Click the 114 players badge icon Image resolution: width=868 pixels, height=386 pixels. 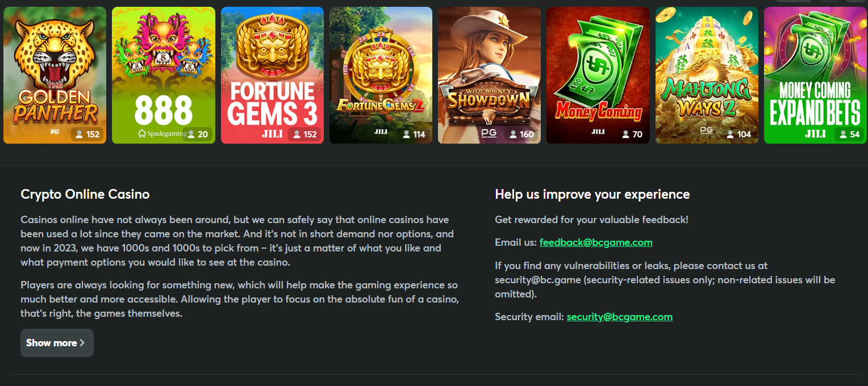click(406, 135)
